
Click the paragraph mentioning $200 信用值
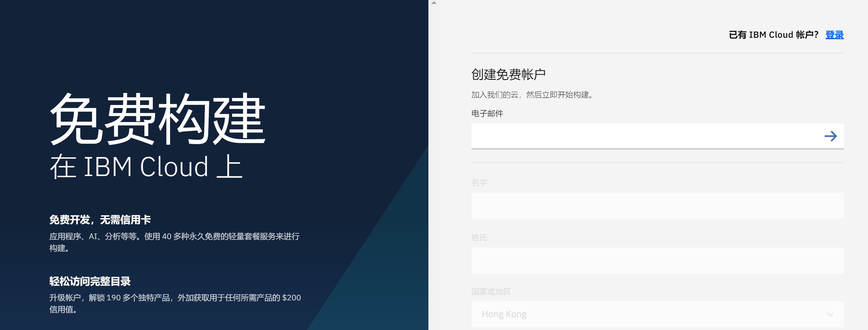pos(175,303)
